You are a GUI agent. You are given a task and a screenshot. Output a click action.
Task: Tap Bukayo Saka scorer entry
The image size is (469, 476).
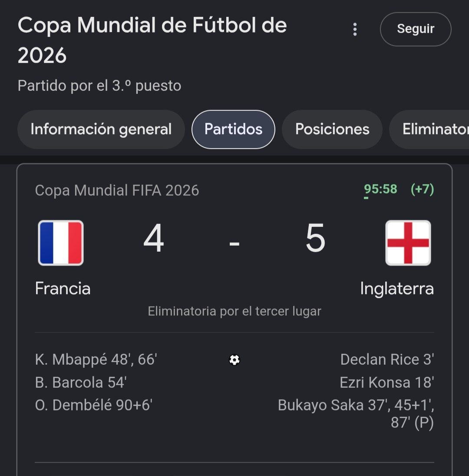356,414
